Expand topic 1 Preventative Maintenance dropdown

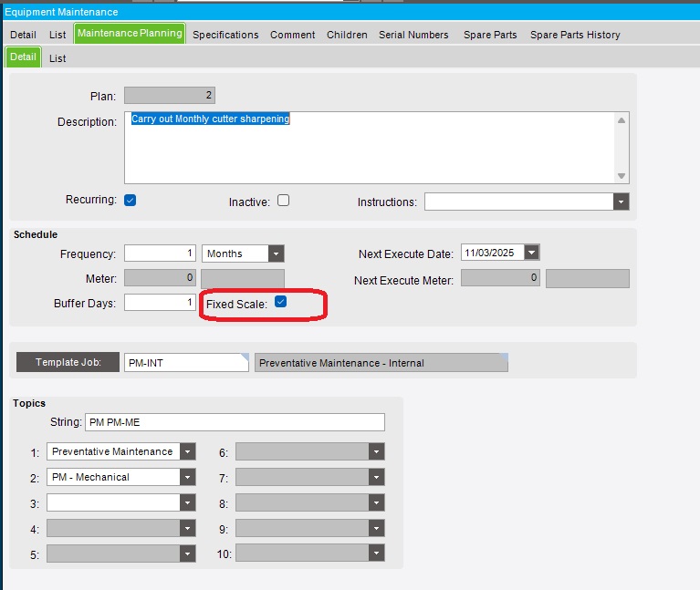tap(188, 451)
